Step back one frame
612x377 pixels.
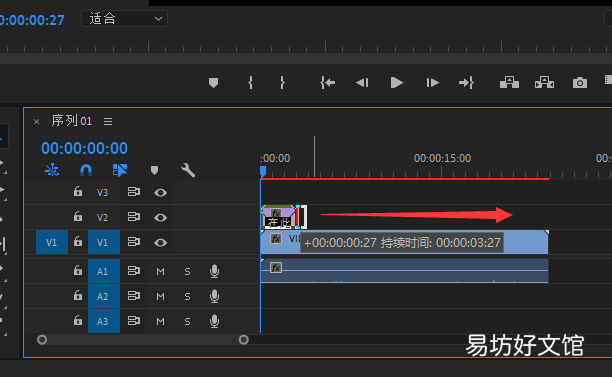pyautogui.click(x=362, y=83)
